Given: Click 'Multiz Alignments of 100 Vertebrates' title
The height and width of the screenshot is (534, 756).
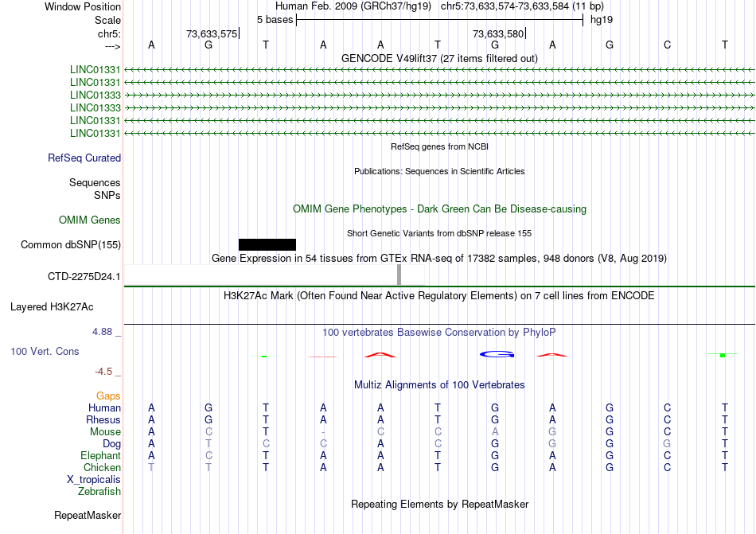Looking at the screenshot, I should click(x=439, y=385).
